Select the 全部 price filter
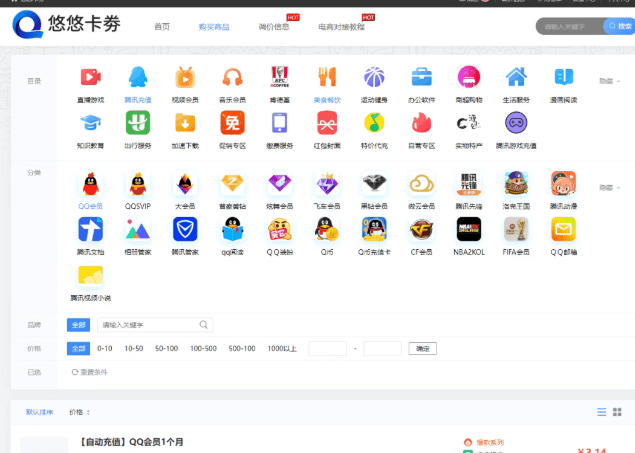The image size is (635, 453). 78,348
